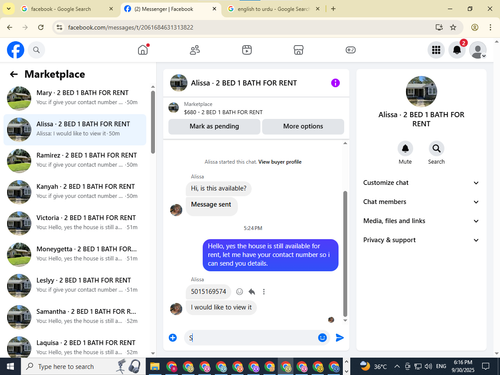This screenshot has width=500, height=375.
Task: Open the Ramirez 2 BED 1 BATH conversation
Action: (75, 161)
